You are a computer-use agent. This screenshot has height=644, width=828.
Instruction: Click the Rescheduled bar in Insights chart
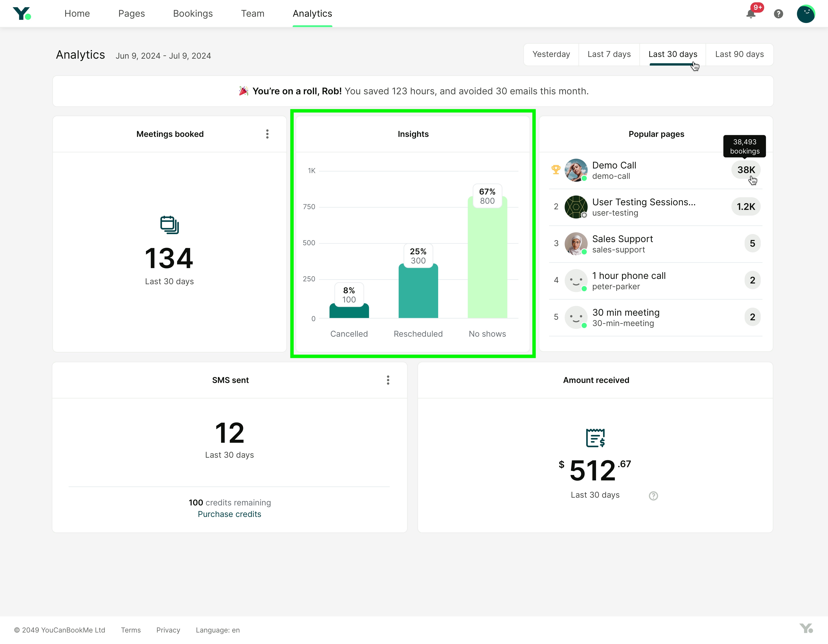pos(418,291)
